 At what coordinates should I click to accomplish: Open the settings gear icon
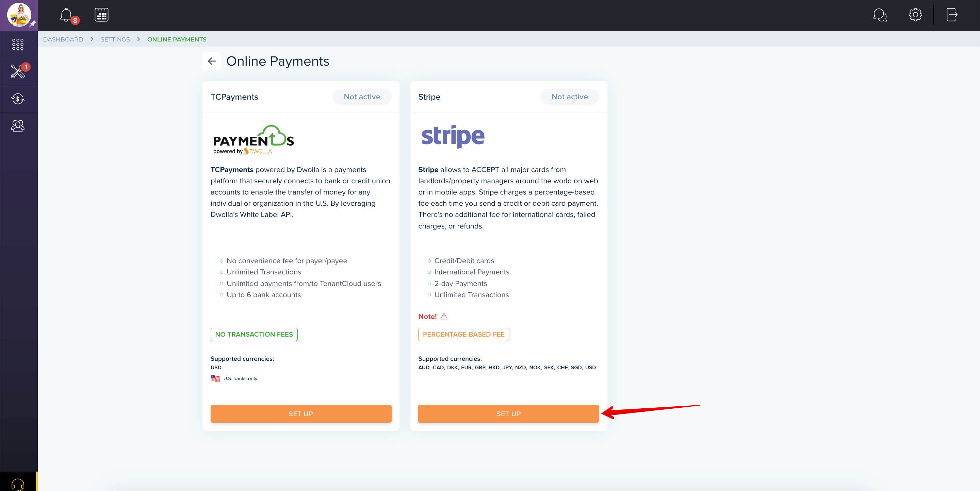(x=915, y=15)
